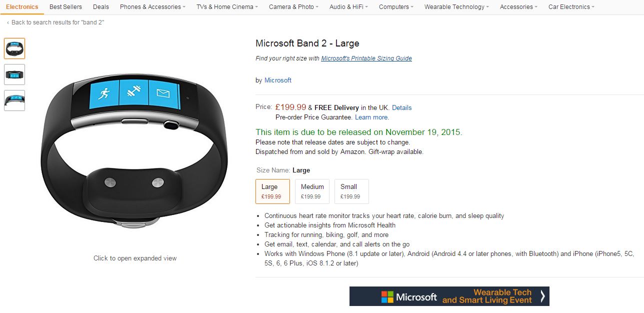Open Microsoft's Printable Sizing Guide link
The height and width of the screenshot is (313, 644).
(366, 58)
